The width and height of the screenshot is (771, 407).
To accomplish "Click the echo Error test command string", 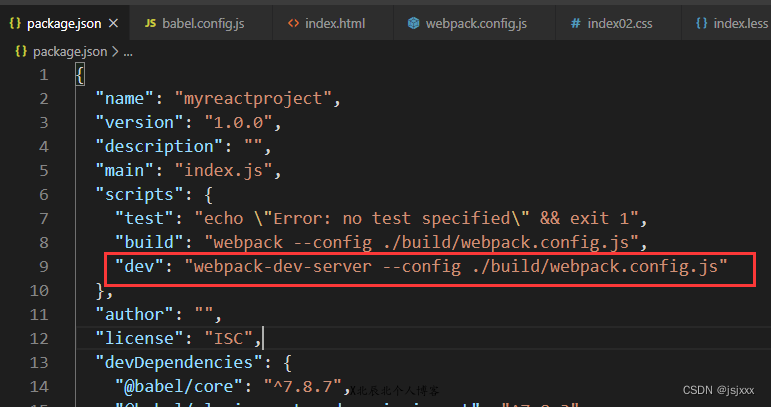I will coord(416,218).
